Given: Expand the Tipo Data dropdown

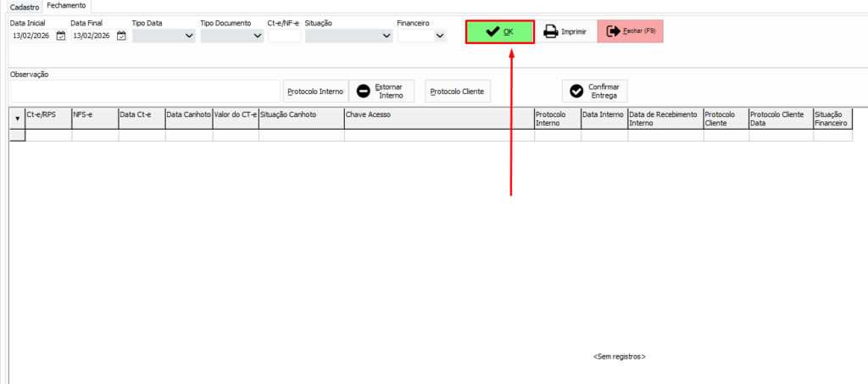Looking at the screenshot, I should point(188,36).
